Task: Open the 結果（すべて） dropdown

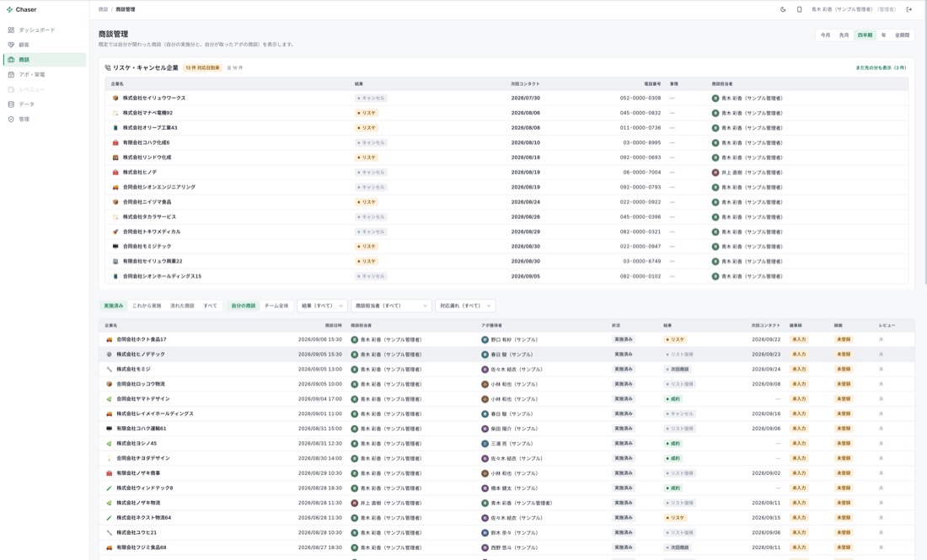Action: tap(322, 306)
